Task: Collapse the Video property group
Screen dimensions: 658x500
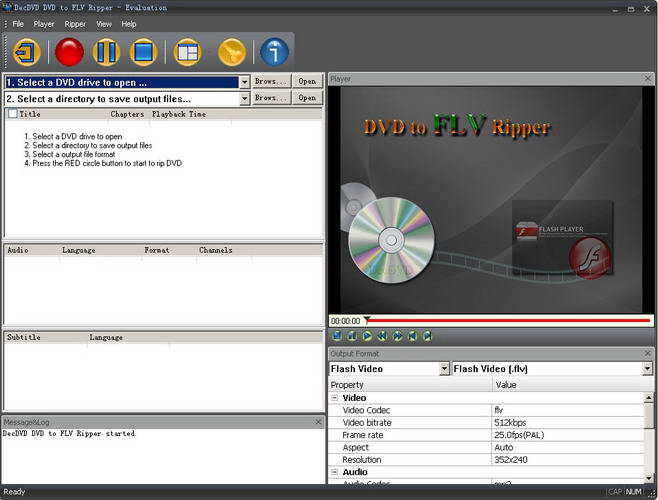Action: point(334,398)
